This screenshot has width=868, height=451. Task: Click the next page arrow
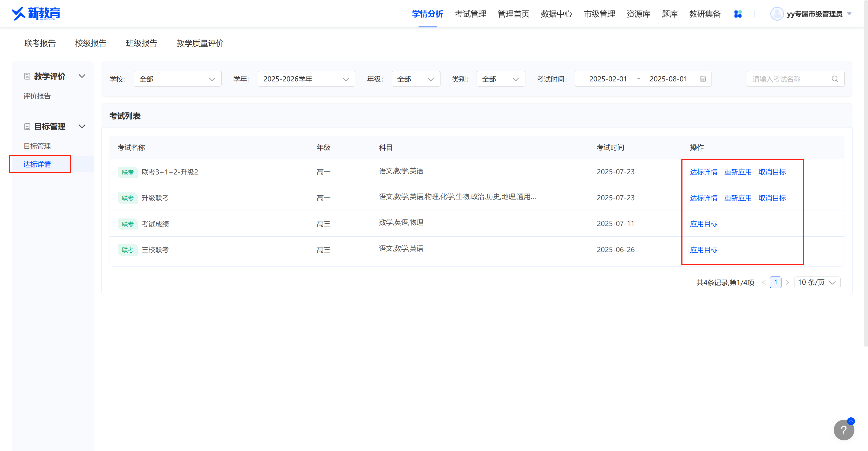point(787,282)
